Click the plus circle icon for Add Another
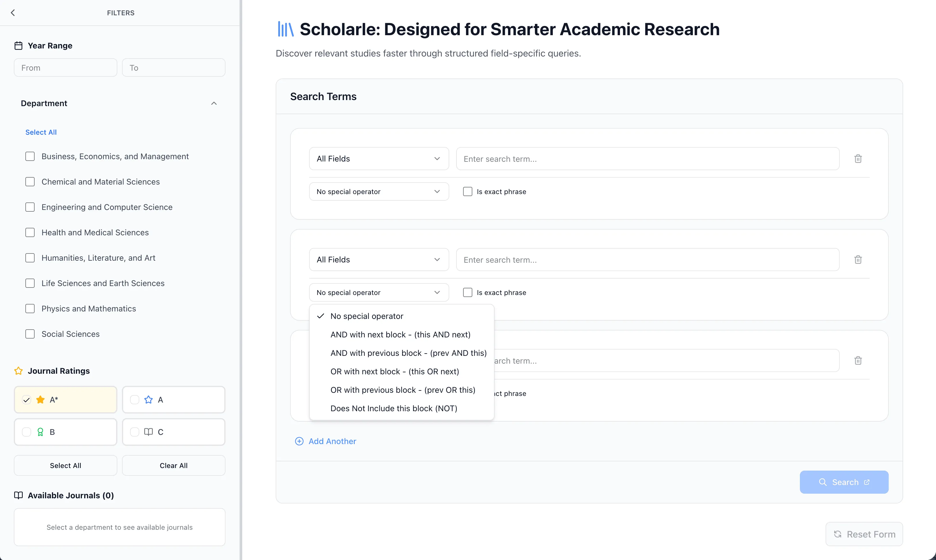Image resolution: width=936 pixels, height=560 pixels. pyautogui.click(x=299, y=441)
